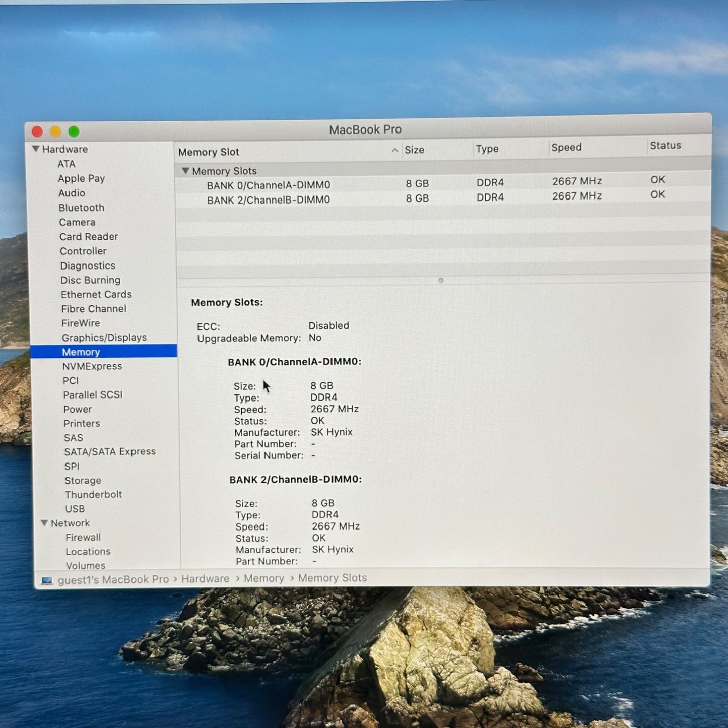The height and width of the screenshot is (728, 728).
Task: Select PCI in the sidebar
Action: click(71, 381)
